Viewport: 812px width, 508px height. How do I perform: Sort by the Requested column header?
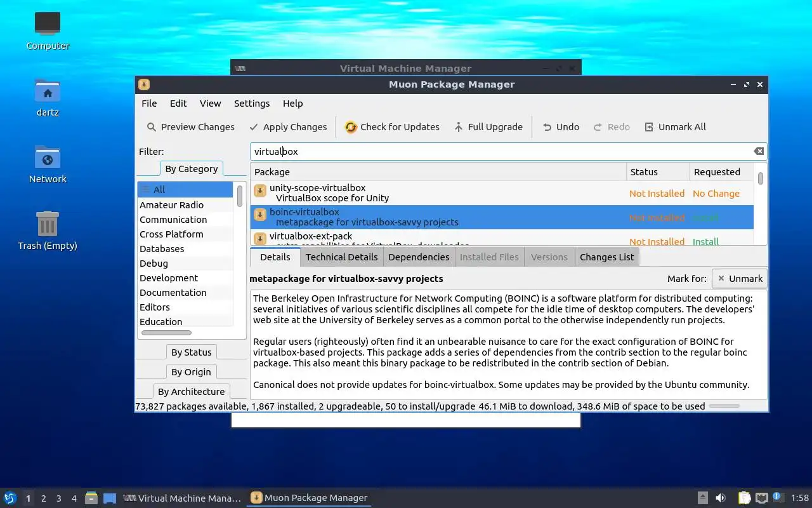(x=722, y=172)
